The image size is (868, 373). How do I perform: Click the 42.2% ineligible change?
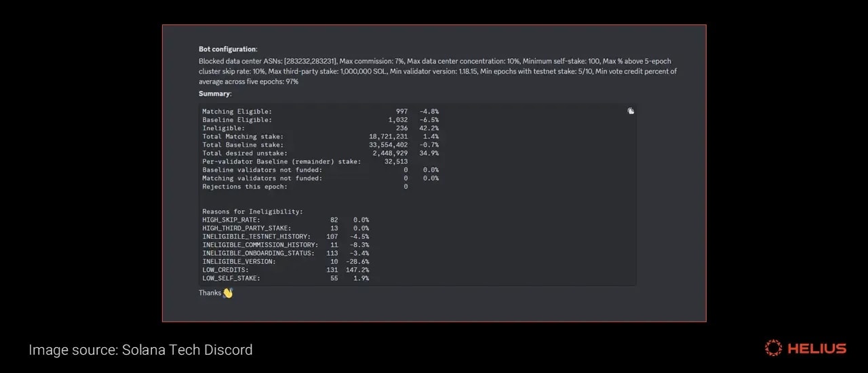[429, 128]
